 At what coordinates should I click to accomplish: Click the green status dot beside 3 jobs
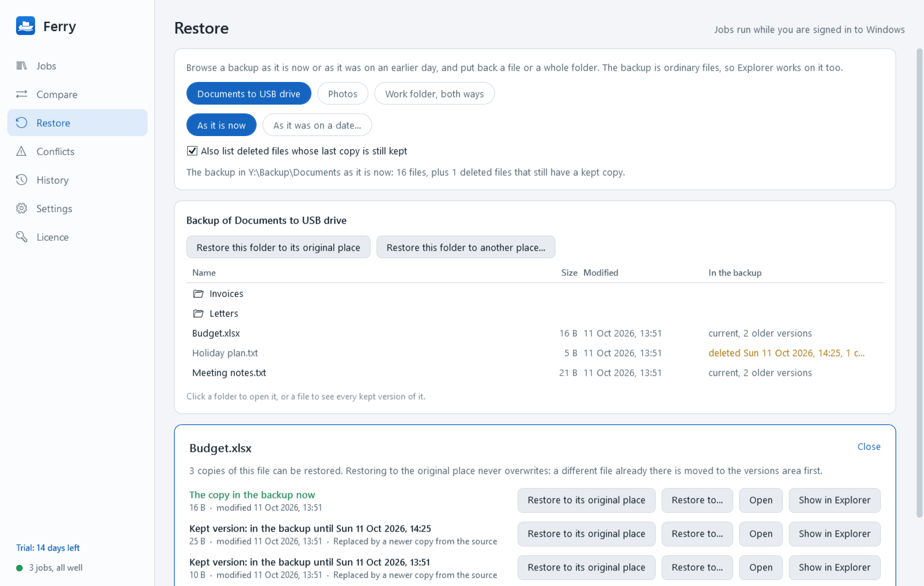point(19,568)
